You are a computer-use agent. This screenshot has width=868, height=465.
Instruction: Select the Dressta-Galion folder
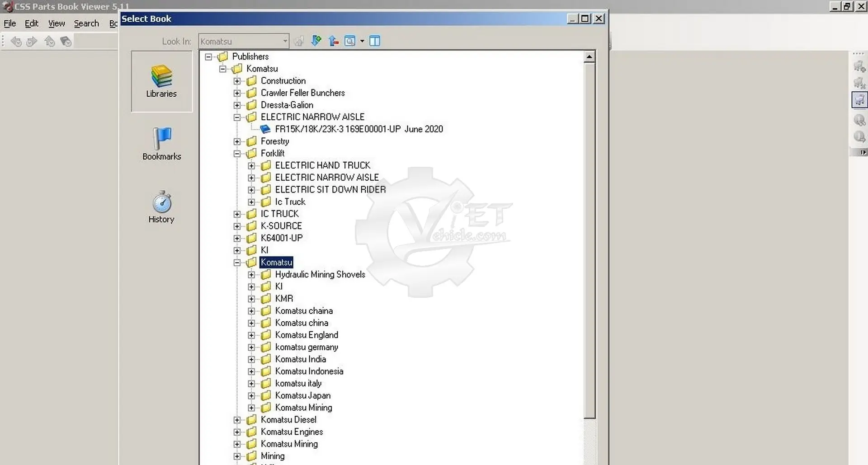click(287, 105)
